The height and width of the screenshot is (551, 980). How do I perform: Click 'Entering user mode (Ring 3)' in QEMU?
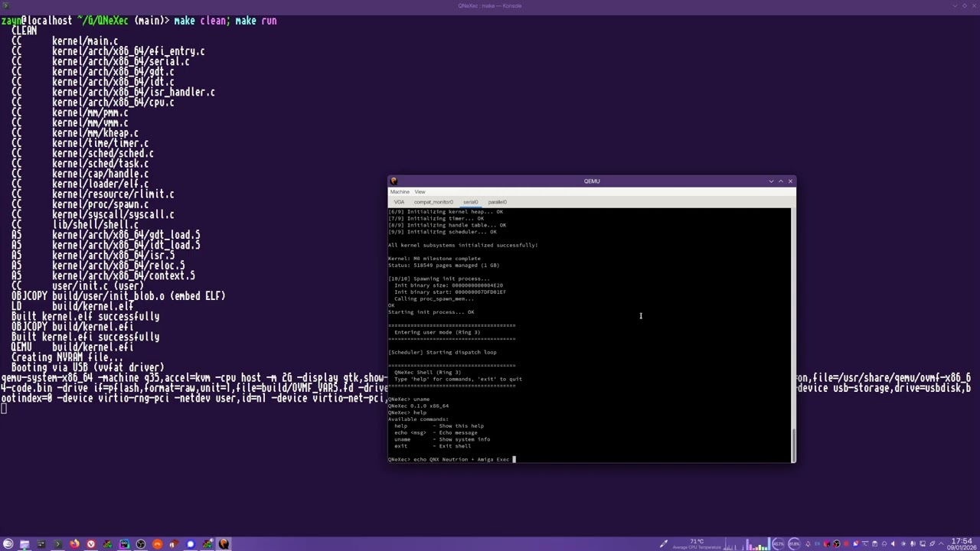pos(437,332)
